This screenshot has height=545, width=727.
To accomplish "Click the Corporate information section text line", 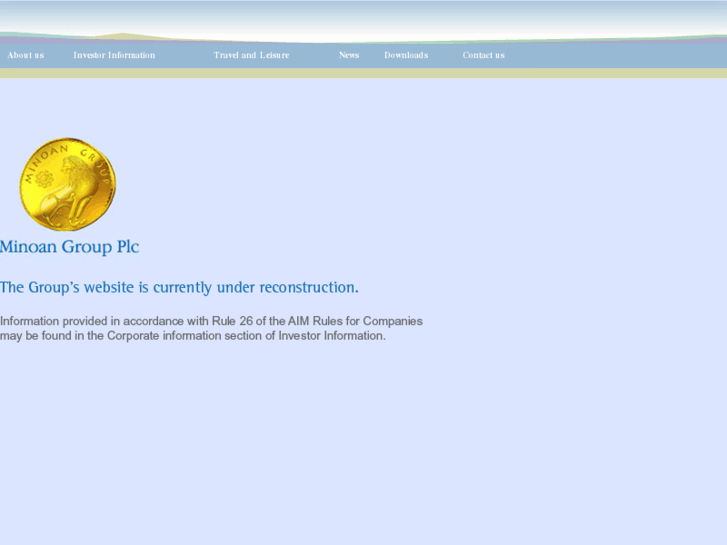I will [193, 336].
